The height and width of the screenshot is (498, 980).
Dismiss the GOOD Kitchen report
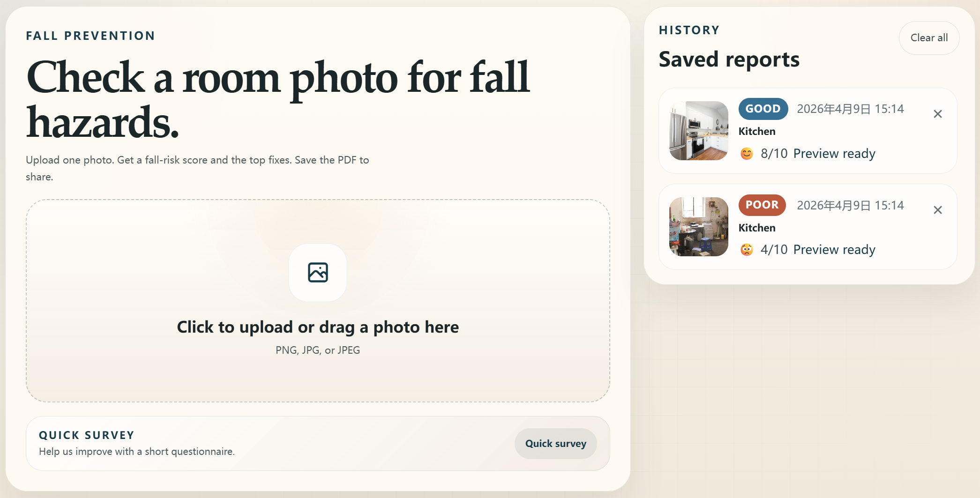tap(938, 114)
